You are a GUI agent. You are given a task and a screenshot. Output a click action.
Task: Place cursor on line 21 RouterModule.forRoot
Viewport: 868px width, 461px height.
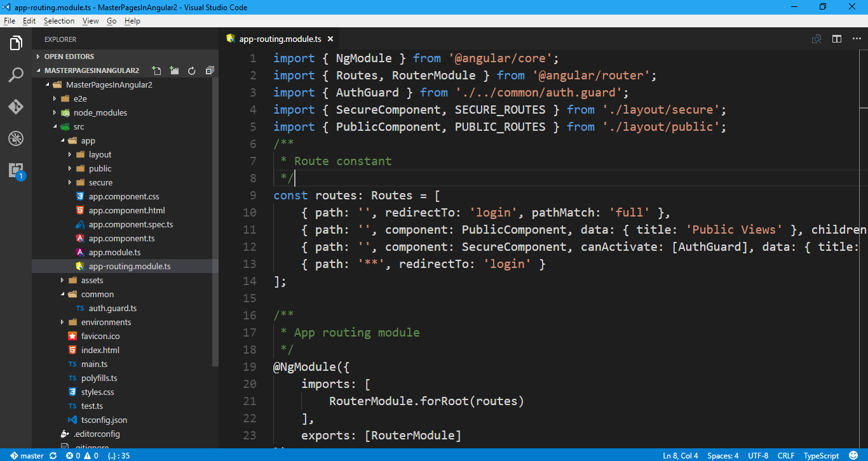(426, 401)
